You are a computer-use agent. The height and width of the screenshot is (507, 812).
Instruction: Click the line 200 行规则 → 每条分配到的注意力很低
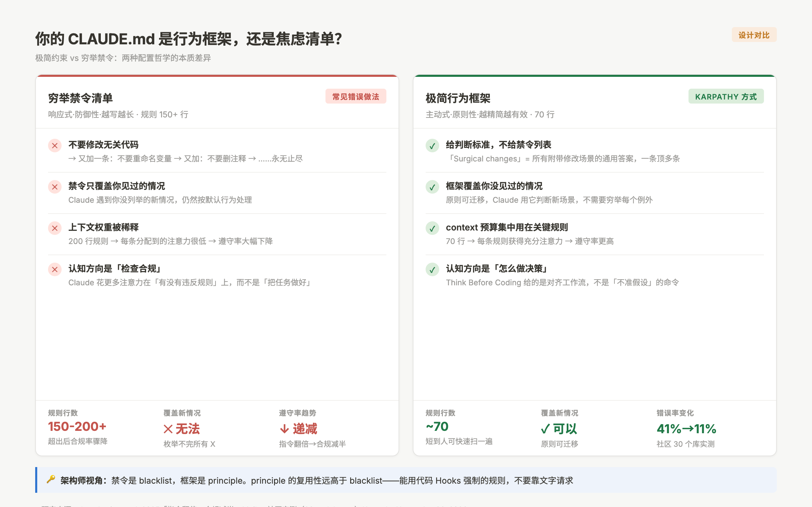click(171, 241)
